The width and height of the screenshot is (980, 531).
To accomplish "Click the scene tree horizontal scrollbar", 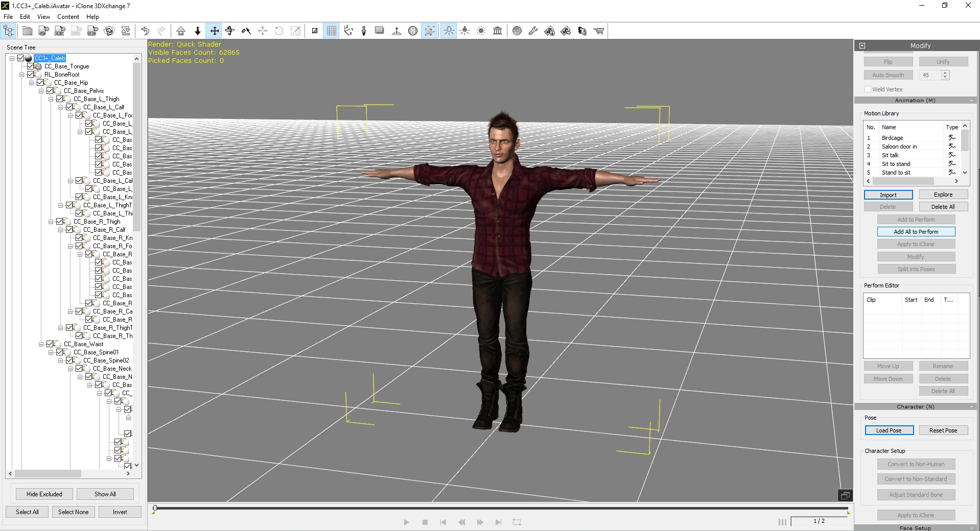I will 48,474.
